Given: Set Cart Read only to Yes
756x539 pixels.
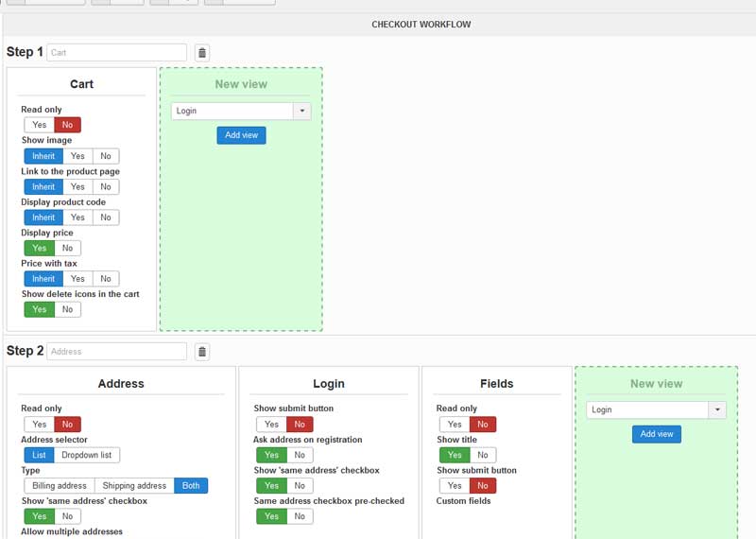Looking at the screenshot, I should click(x=39, y=125).
